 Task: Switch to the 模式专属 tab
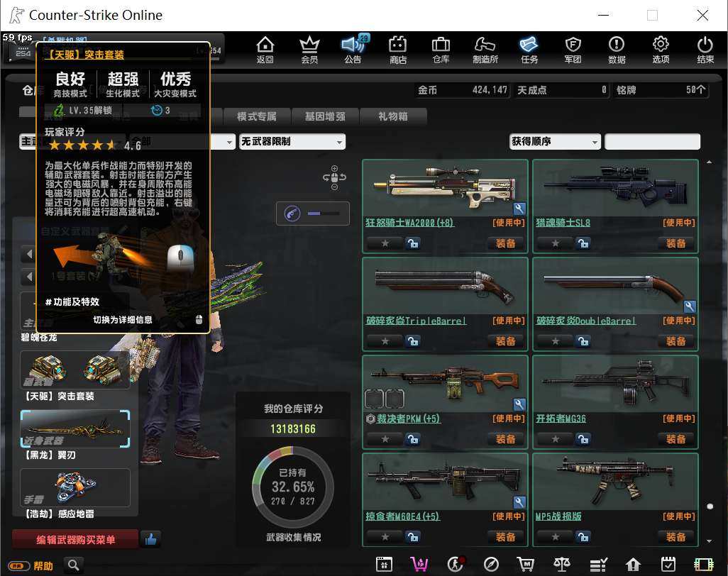(x=258, y=116)
